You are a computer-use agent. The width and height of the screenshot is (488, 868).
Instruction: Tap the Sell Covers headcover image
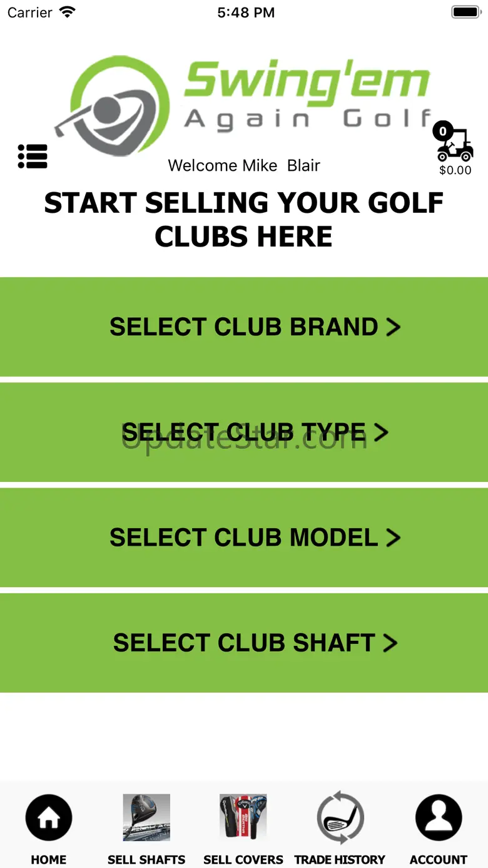tap(243, 817)
